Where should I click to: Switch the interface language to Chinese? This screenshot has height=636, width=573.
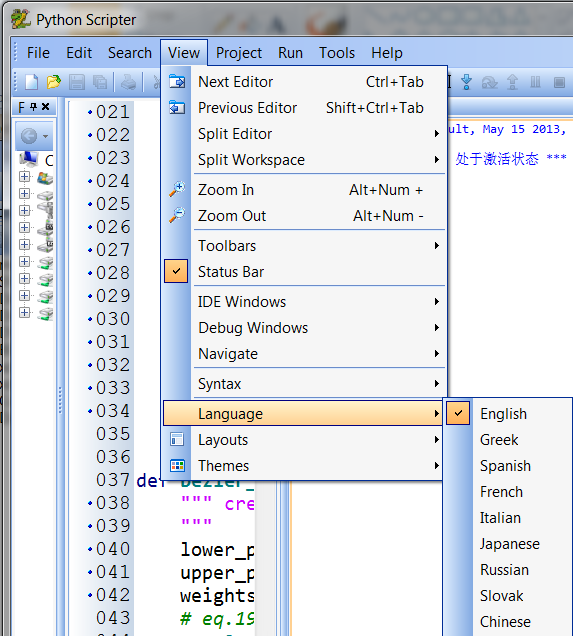click(x=509, y=621)
